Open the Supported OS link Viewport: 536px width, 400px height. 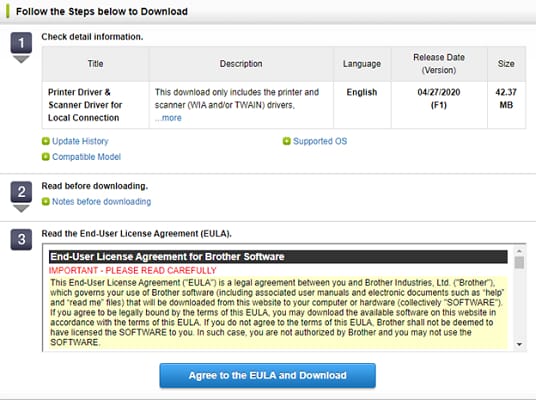[x=320, y=141]
